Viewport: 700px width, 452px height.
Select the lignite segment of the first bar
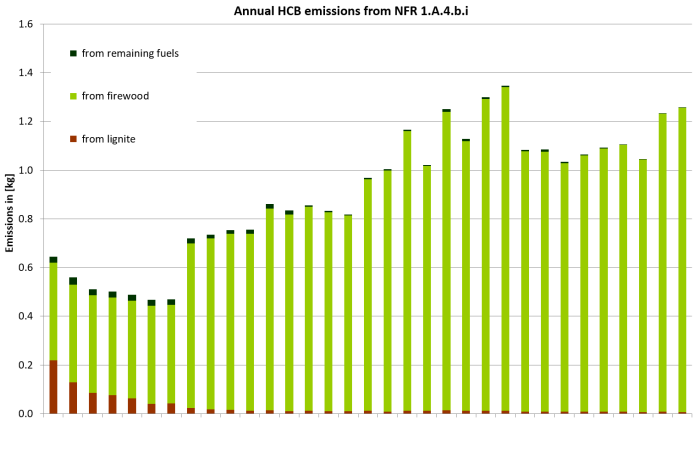[x=53, y=387]
